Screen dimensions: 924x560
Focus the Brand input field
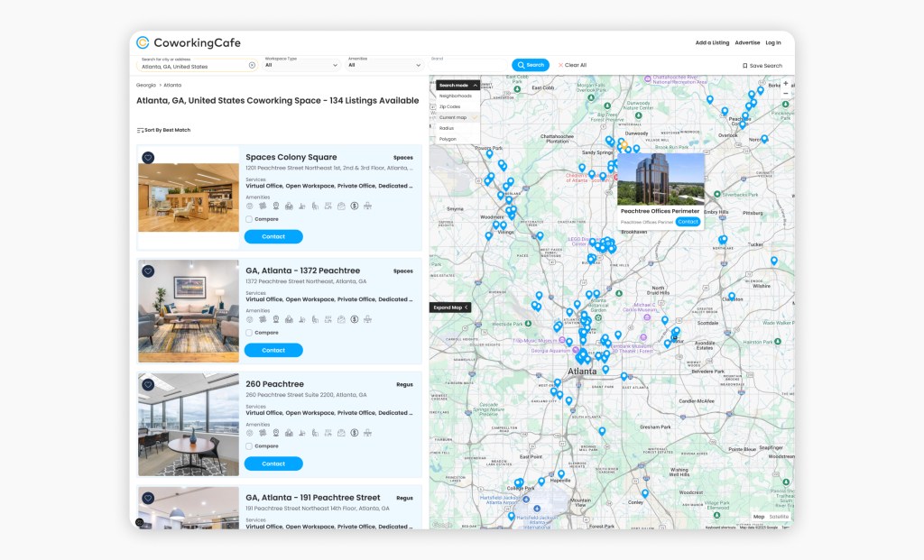point(467,65)
